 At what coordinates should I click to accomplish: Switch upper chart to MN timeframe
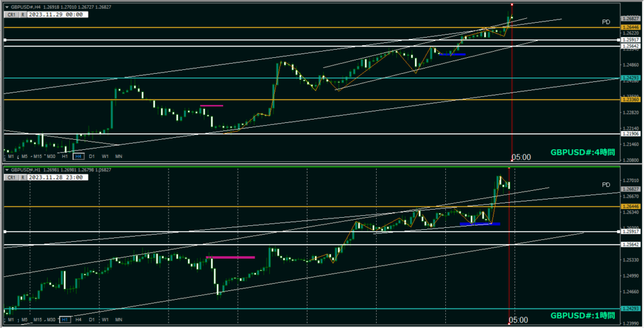pyautogui.click(x=119, y=156)
